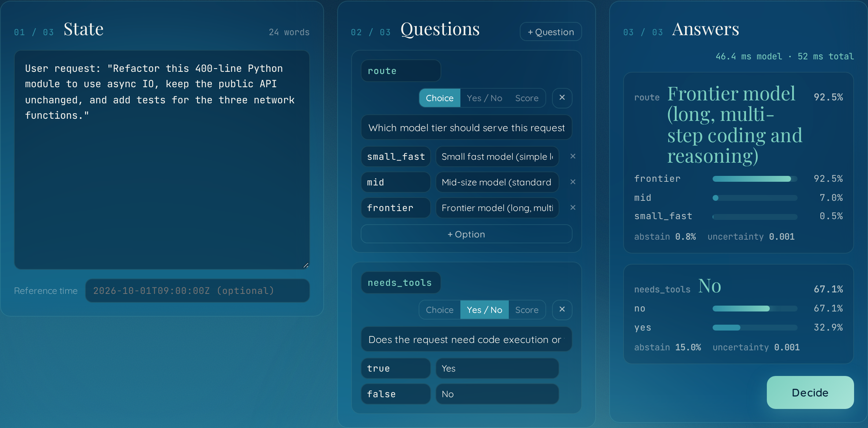Click the frontier 92.5% probability bar
This screenshot has width=868, height=428.
pyautogui.click(x=755, y=179)
